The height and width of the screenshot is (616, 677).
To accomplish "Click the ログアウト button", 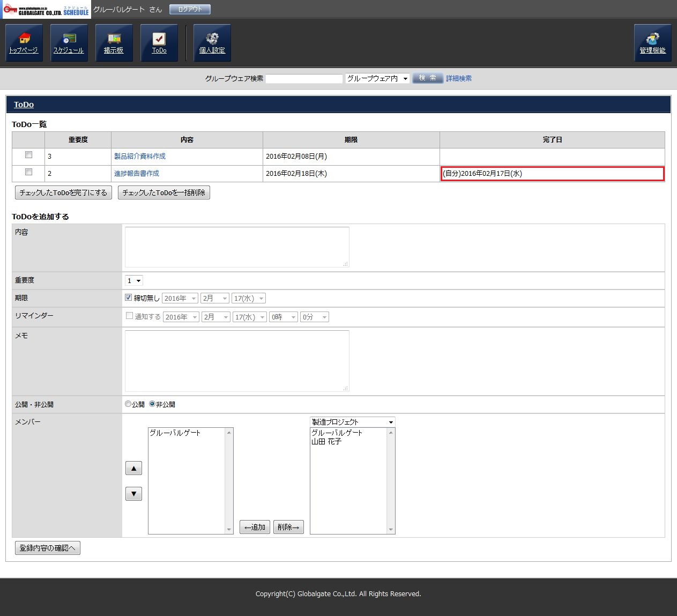I will tap(190, 10).
